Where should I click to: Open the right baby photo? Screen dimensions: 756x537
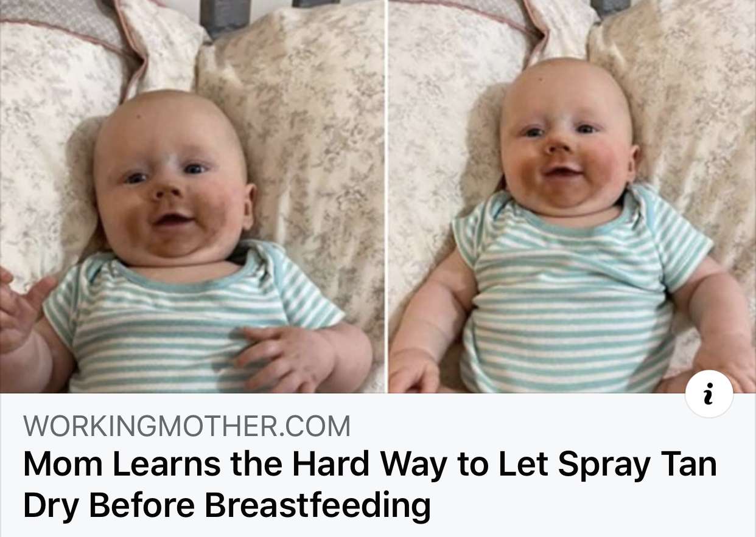(x=572, y=196)
